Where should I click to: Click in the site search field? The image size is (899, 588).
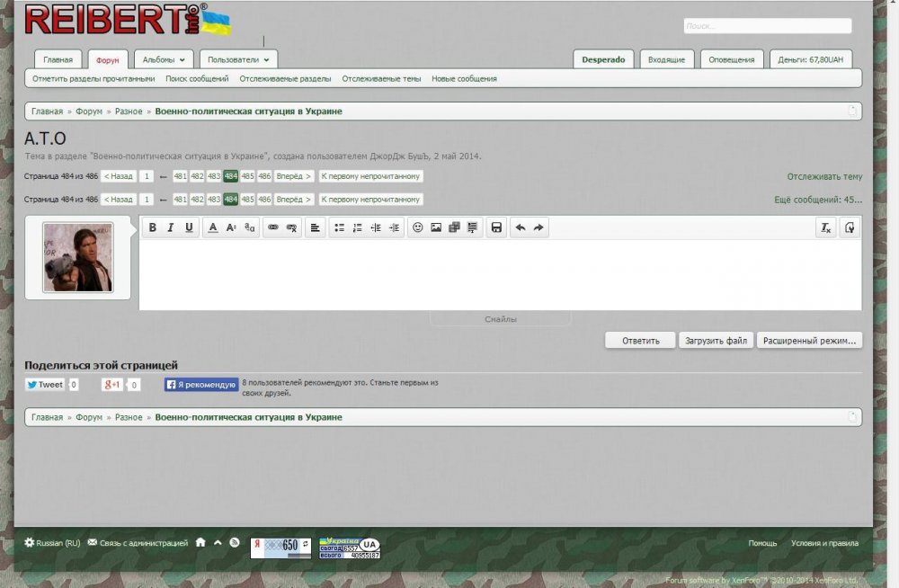(767, 26)
